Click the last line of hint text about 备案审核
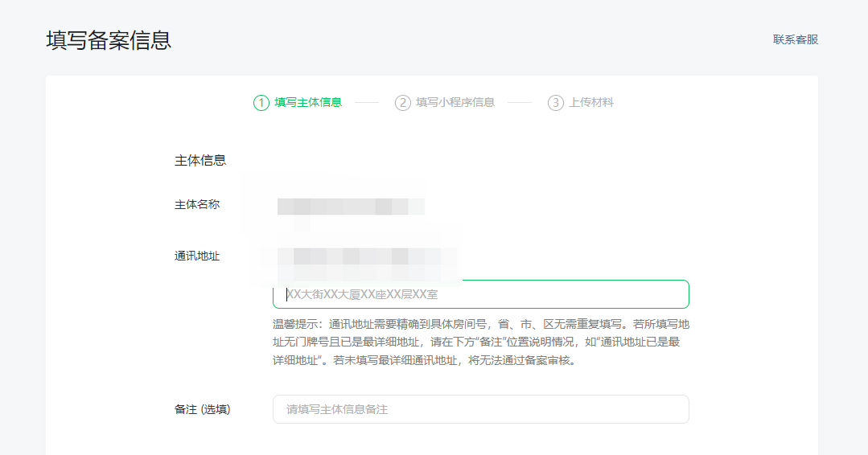 point(426,361)
